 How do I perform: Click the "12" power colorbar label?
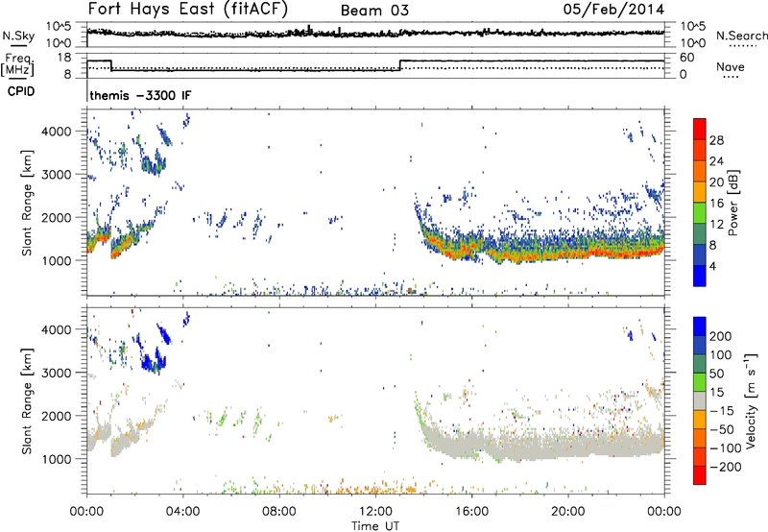tap(716, 225)
